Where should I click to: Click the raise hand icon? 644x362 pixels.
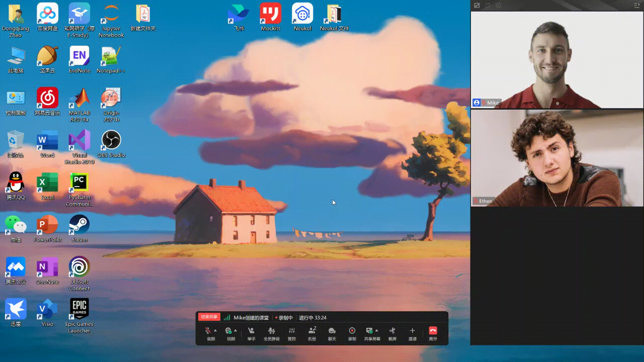click(x=251, y=331)
